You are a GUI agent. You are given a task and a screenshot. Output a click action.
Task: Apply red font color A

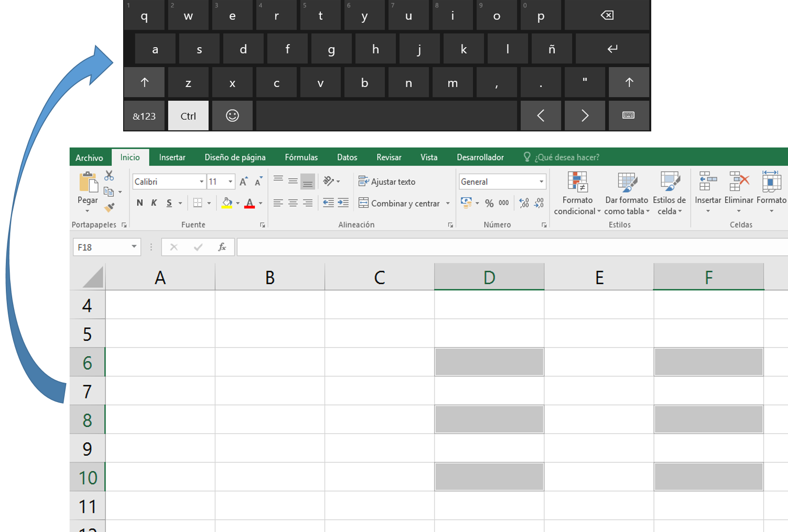[250, 203]
